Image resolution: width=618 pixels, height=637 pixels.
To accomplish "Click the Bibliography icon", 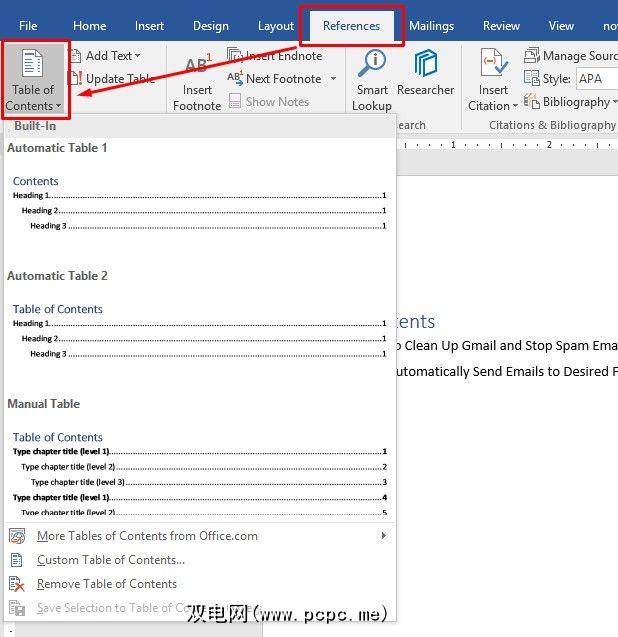I will 532,101.
